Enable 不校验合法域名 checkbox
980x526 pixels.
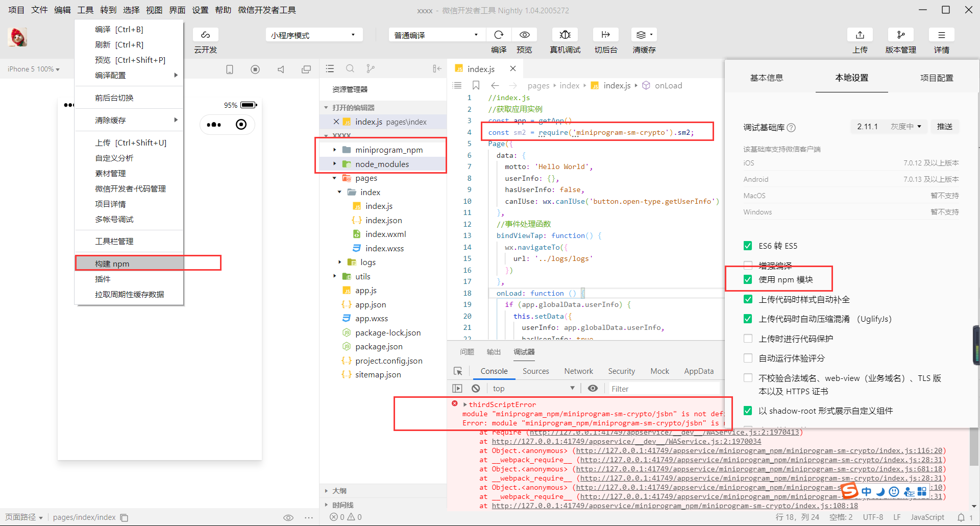(748, 378)
